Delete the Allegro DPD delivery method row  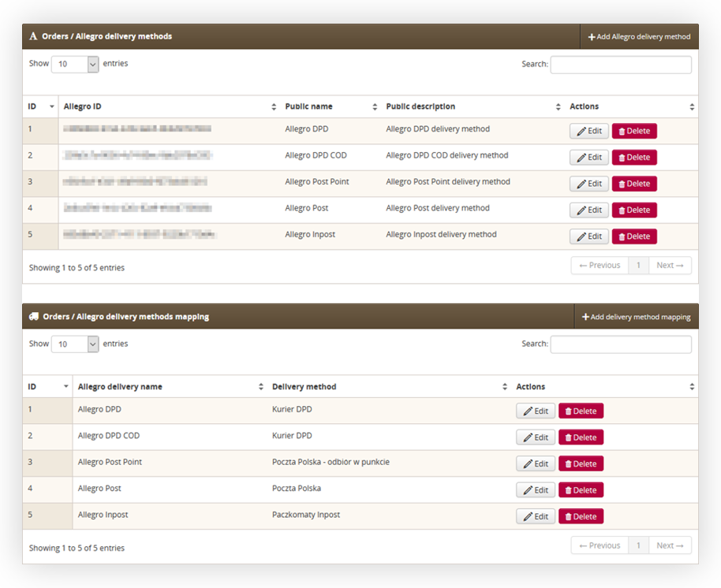634,131
